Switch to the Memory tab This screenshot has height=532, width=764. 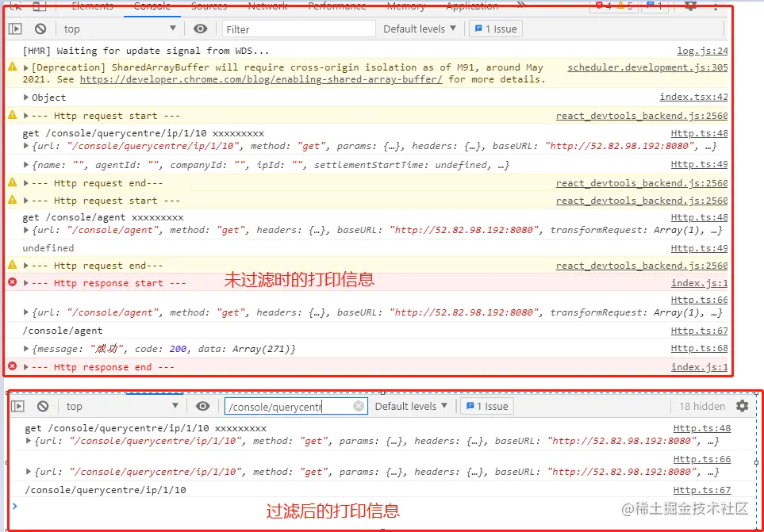(x=406, y=6)
